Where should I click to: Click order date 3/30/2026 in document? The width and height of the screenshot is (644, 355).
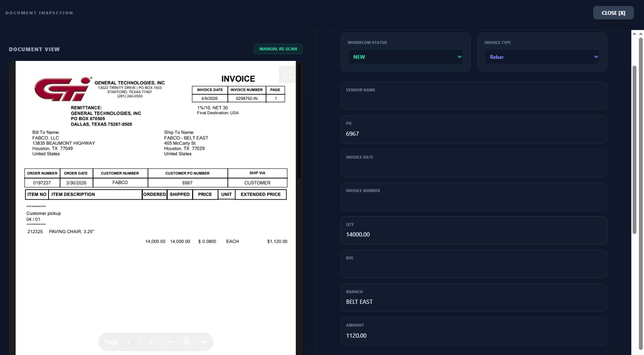pos(76,183)
